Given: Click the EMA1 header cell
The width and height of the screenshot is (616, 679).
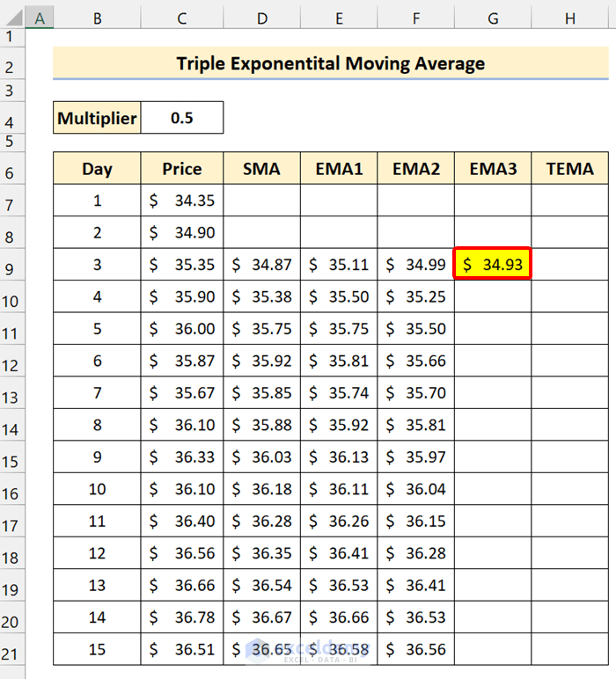Looking at the screenshot, I should (339, 169).
